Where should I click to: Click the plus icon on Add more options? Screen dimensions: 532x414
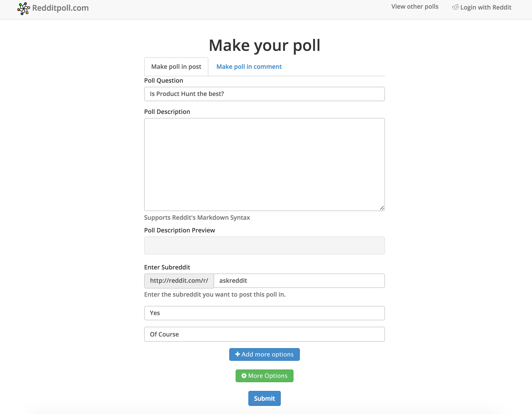[238, 354]
